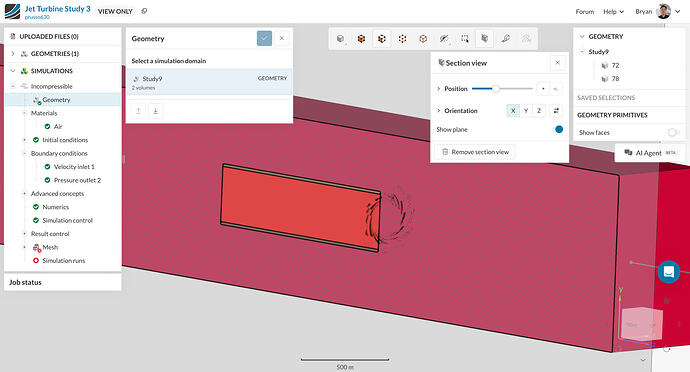
Task: Open Pressure outlet 2 boundary condition
Action: (x=77, y=180)
